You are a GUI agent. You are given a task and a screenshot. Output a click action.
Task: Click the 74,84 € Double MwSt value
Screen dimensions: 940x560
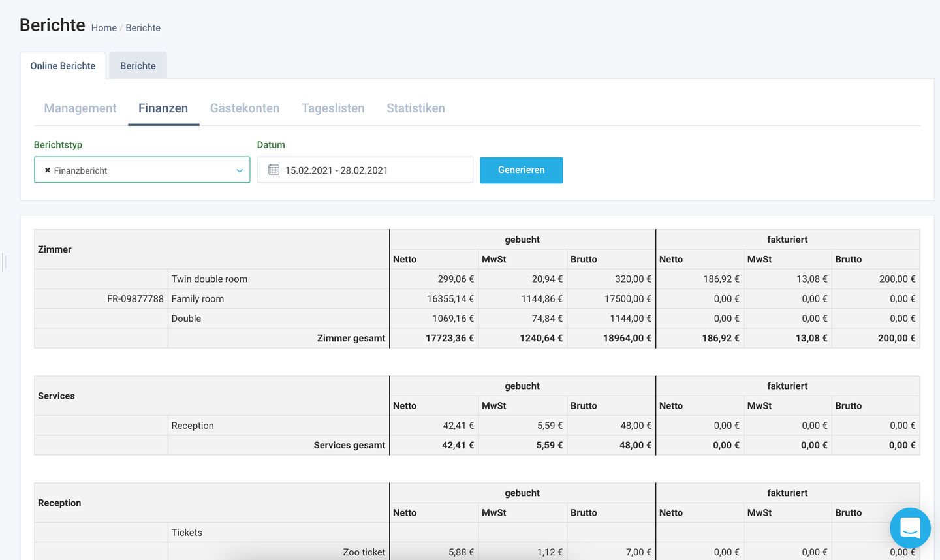[547, 319]
